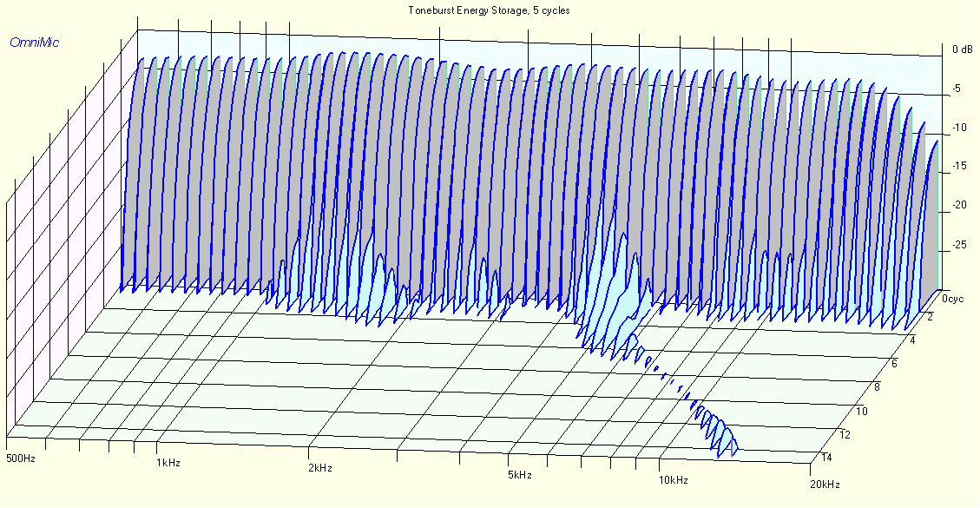Click the cycle axis label 8
Viewport: 980px width, 508px height.
click(877, 387)
